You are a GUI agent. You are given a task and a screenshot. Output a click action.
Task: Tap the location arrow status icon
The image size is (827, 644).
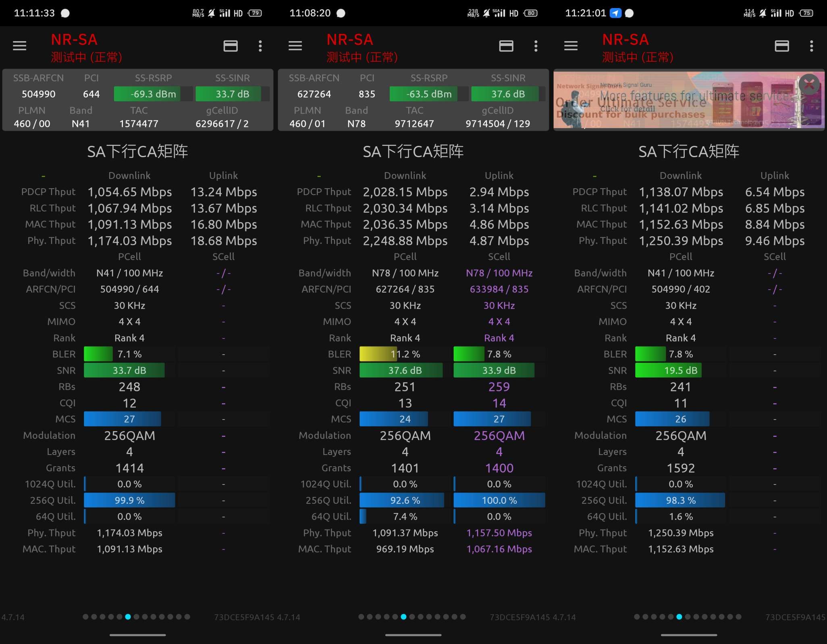click(x=615, y=13)
